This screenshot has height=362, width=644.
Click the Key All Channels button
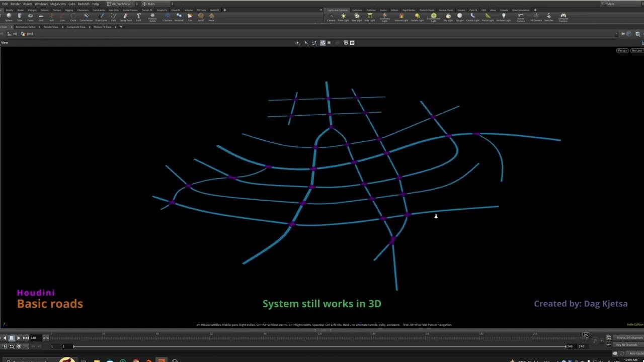tap(626, 345)
